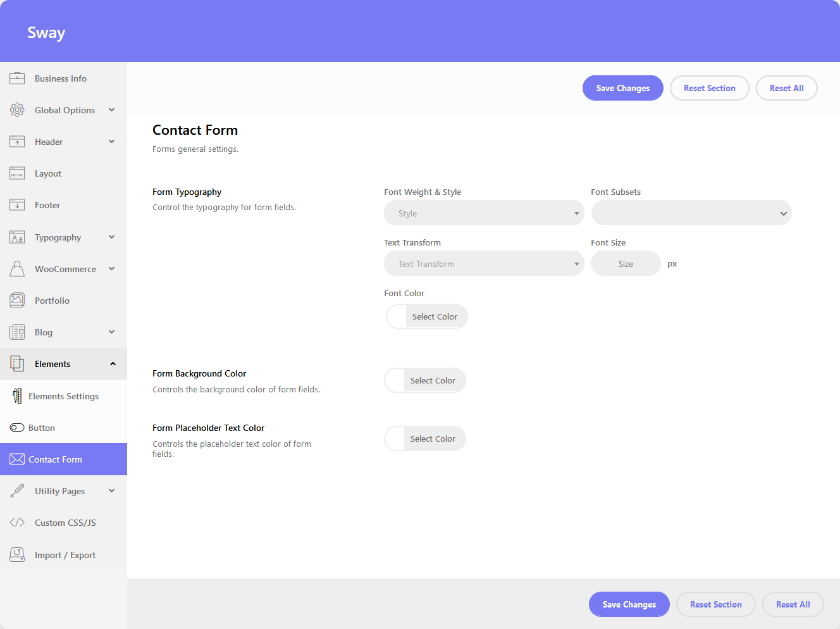
Task: Click the WooCommerce shopping bag icon
Action: pyautogui.click(x=17, y=269)
